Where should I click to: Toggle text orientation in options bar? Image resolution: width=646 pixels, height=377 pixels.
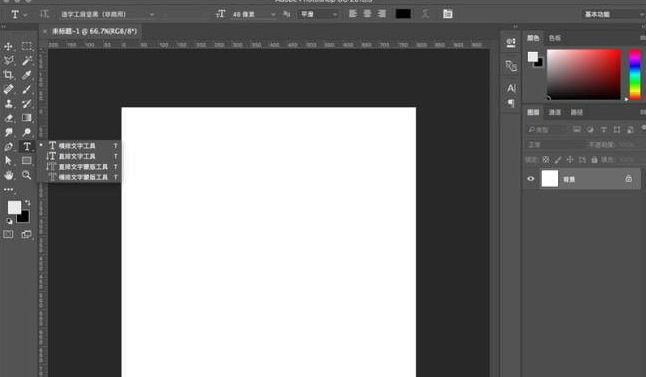click(44, 14)
